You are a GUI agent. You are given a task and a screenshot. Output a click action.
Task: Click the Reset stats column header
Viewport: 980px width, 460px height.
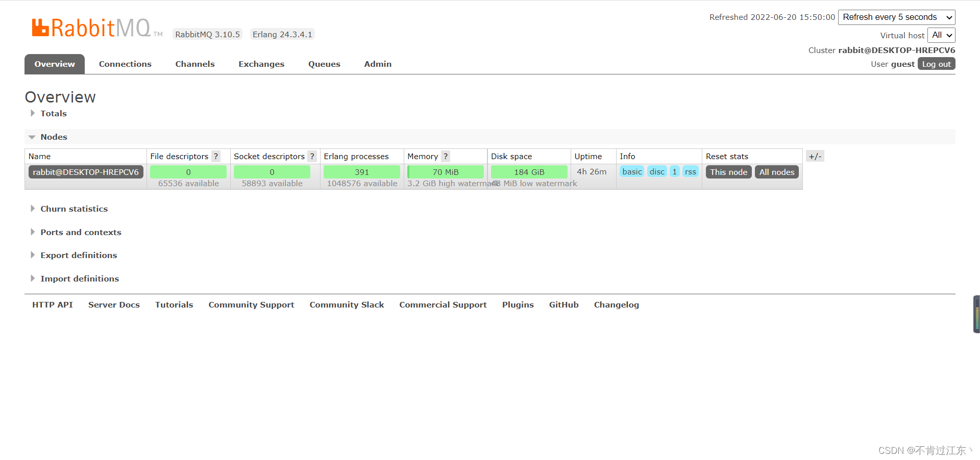(x=727, y=157)
